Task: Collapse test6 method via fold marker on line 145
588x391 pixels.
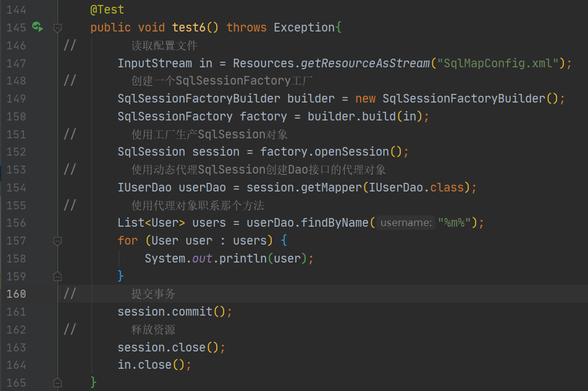Action: click(57, 28)
